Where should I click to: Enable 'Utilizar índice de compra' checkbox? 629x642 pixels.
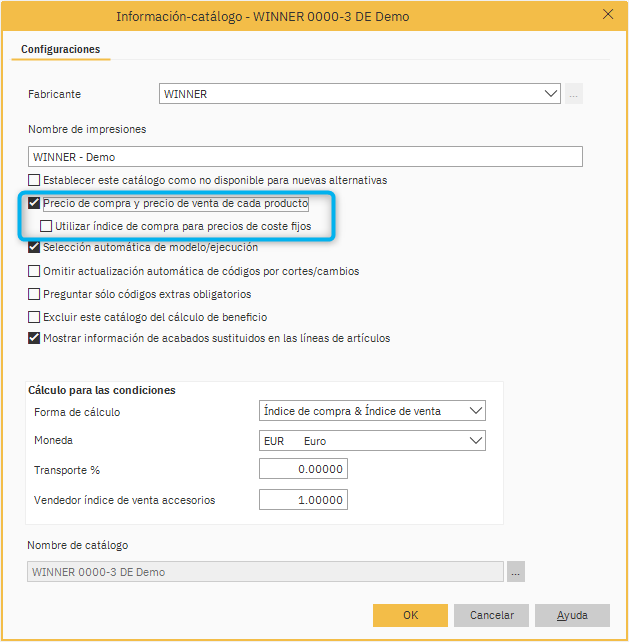[x=47, y=227]
